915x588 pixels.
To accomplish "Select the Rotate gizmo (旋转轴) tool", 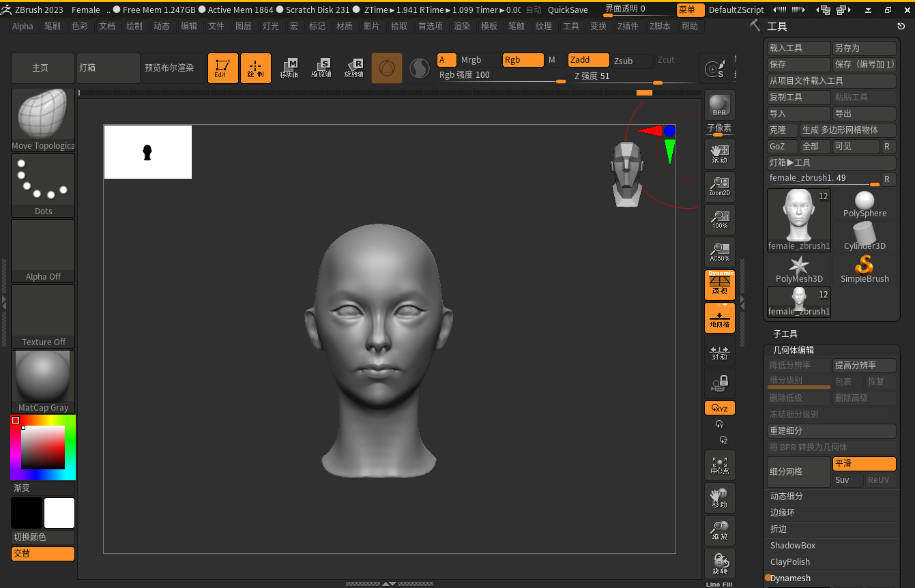I will point(353,68).
